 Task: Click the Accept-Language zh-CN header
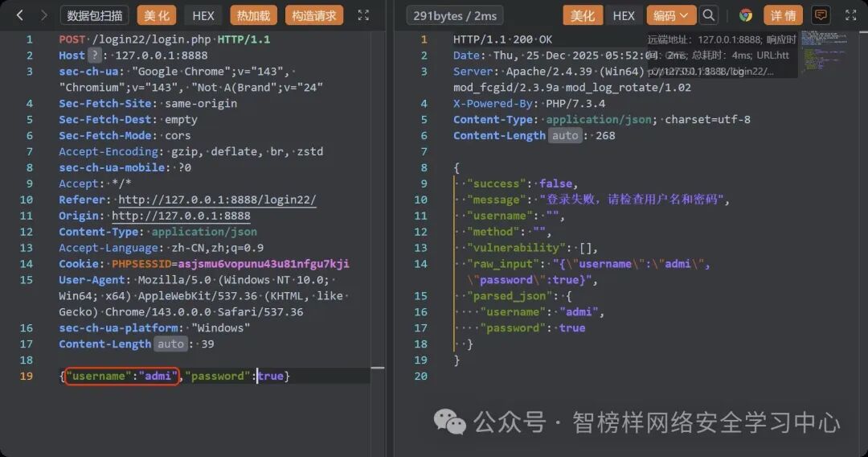[x=161, y=248]
